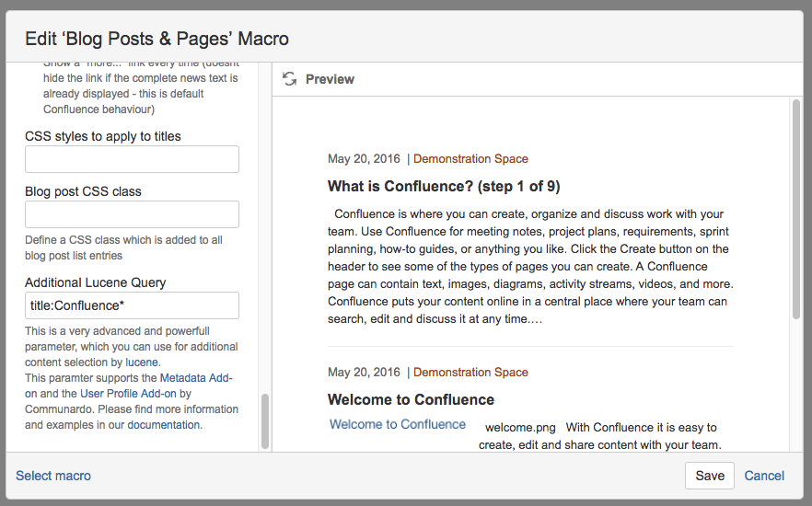Click the Select macro link
The height and width of the screenshot is (506, 812).
53,476
